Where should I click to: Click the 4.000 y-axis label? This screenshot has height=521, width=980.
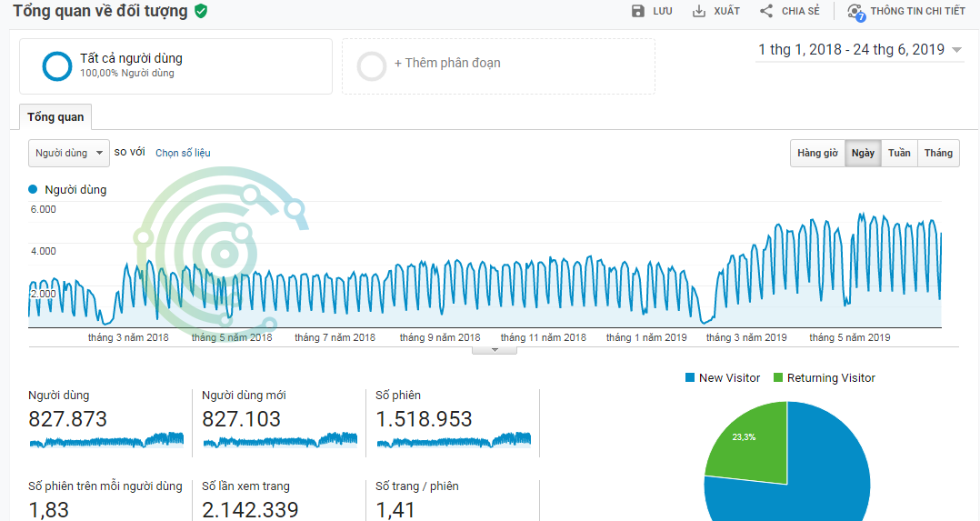(x=43, y=252)
